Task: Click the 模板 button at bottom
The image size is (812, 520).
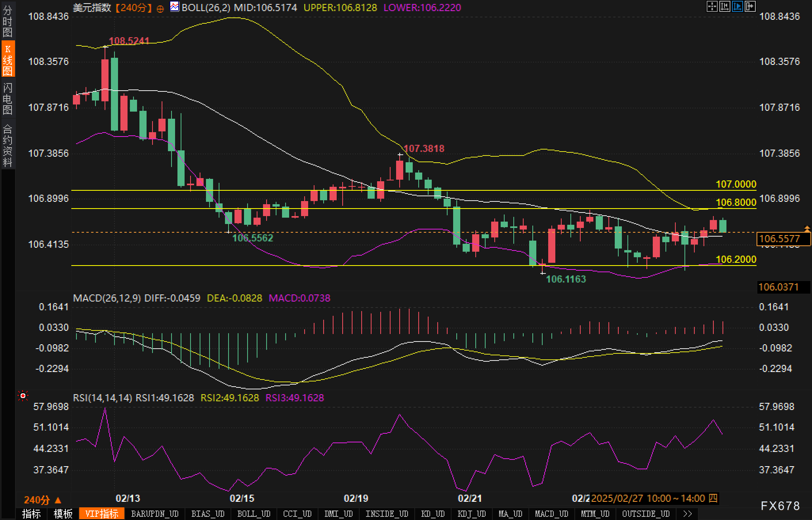Action: tap(63, 514)
